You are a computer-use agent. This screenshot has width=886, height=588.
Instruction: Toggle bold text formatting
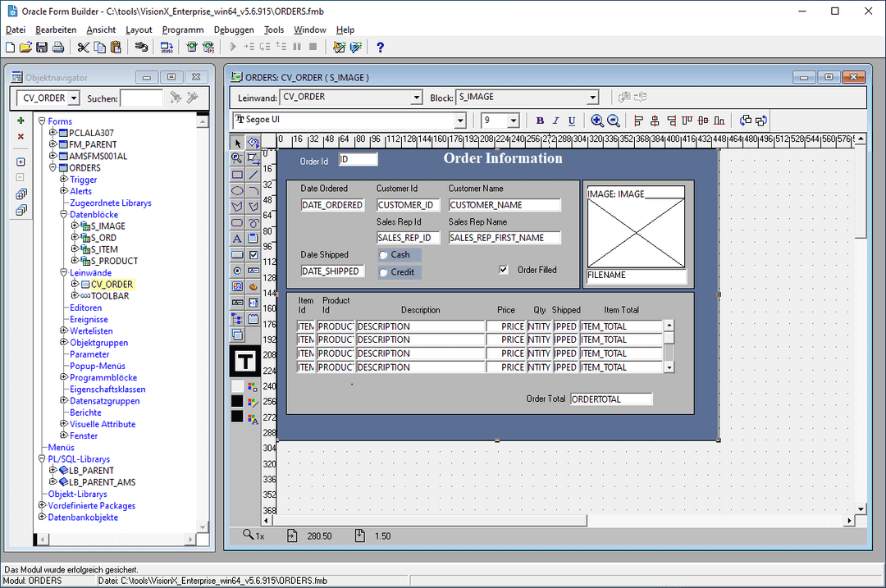pyautogui.click(x=540, y=121)
